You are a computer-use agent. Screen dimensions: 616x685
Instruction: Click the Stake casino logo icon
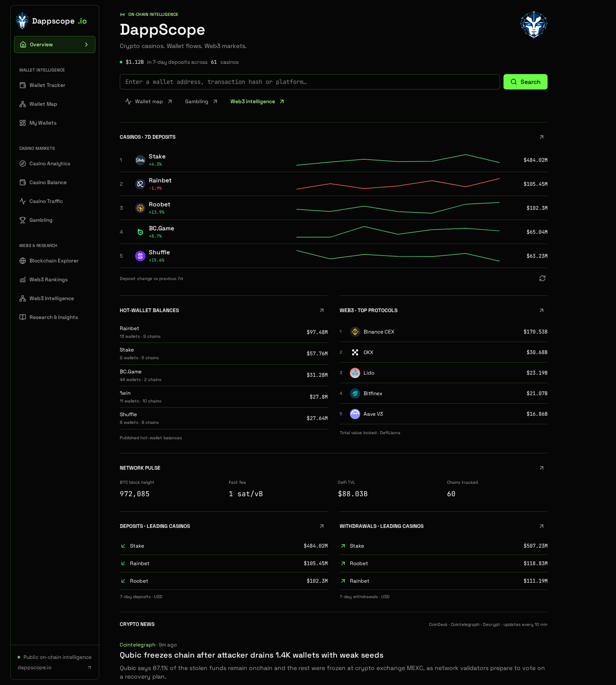140,160
